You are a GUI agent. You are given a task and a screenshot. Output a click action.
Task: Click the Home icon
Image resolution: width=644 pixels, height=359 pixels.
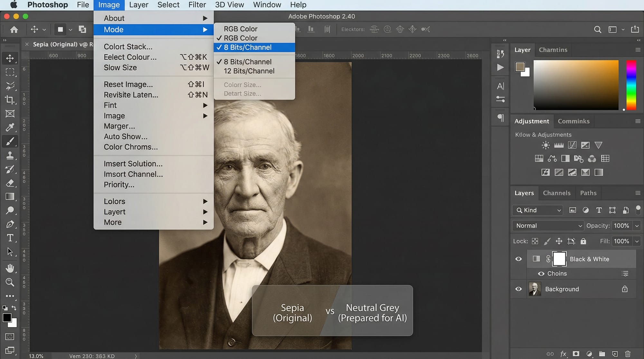tap(14, 30)
